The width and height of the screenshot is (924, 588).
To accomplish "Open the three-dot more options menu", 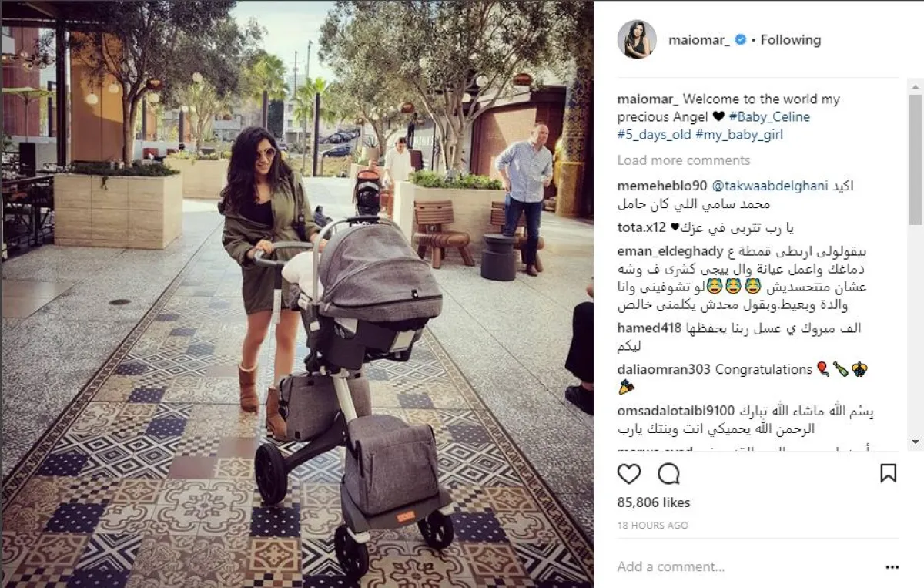I will 892,567.
